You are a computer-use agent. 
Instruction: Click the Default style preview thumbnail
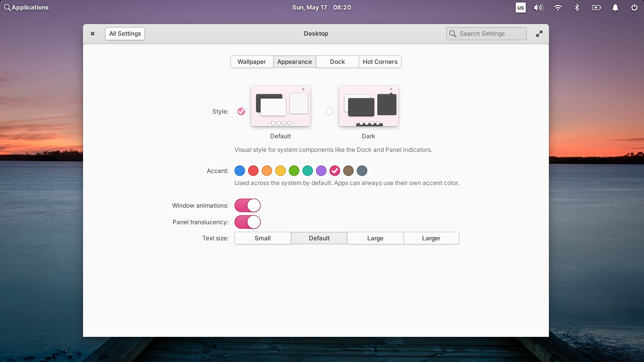[281, 106]
